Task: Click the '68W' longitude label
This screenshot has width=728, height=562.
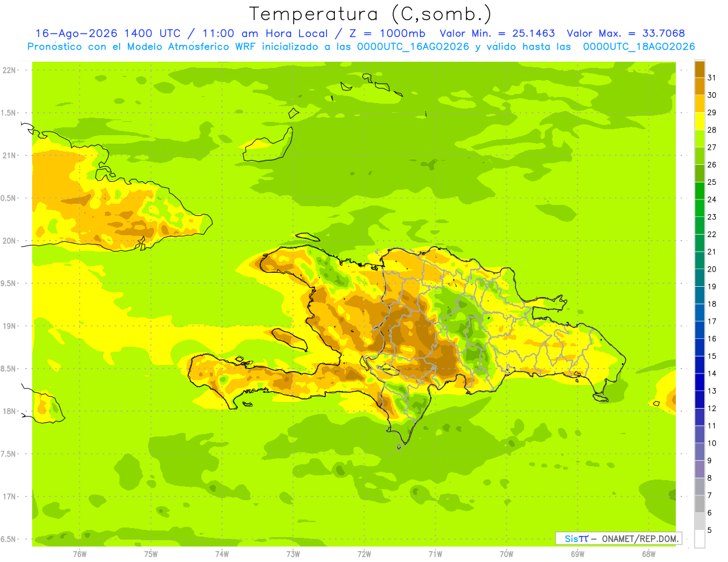Action: click(649, 554)
